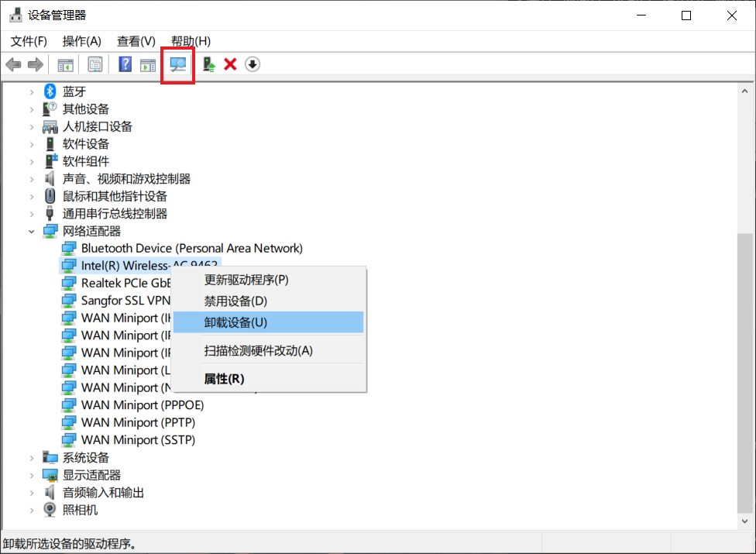
Task: Open the 文件(F) menu
Action: pos(29,42)
